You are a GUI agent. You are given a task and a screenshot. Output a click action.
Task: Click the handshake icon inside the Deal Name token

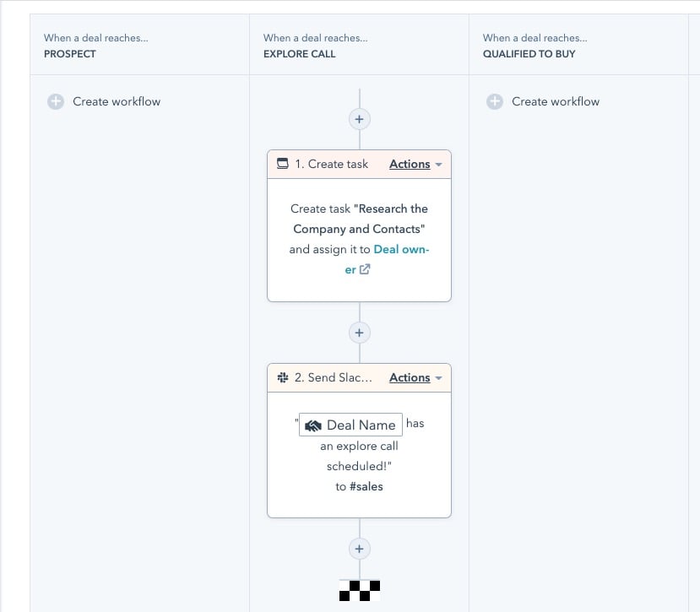(313, 425)
